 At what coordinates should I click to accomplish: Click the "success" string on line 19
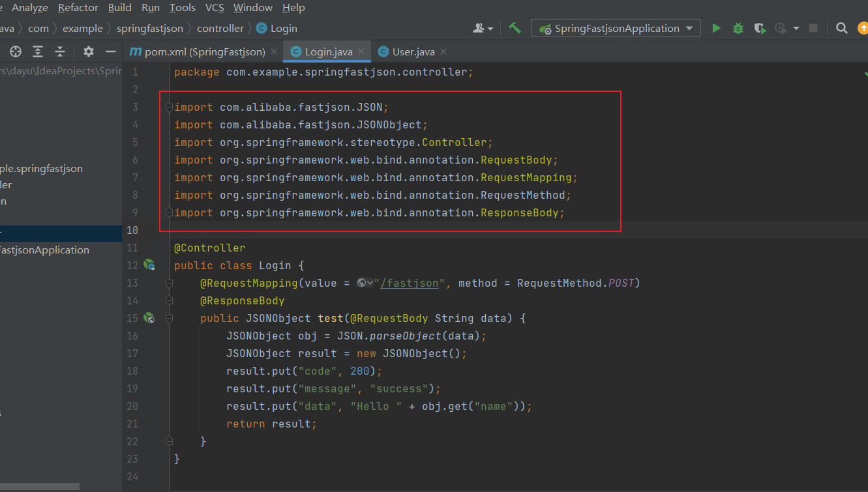399,388
